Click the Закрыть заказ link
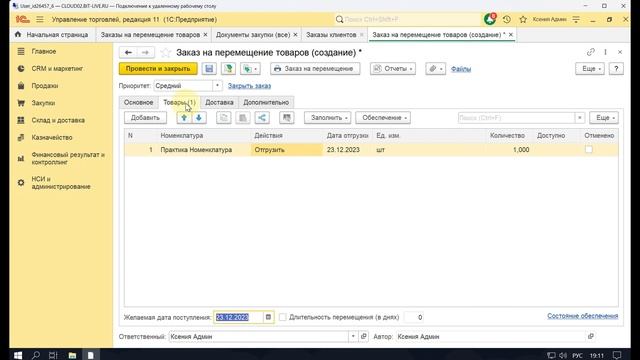 (x=249, y=86)
